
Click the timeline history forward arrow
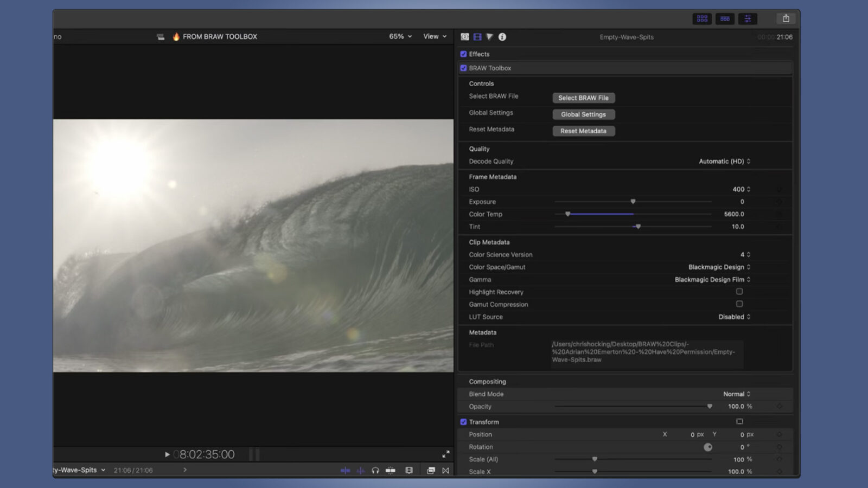tap(185, 470)
